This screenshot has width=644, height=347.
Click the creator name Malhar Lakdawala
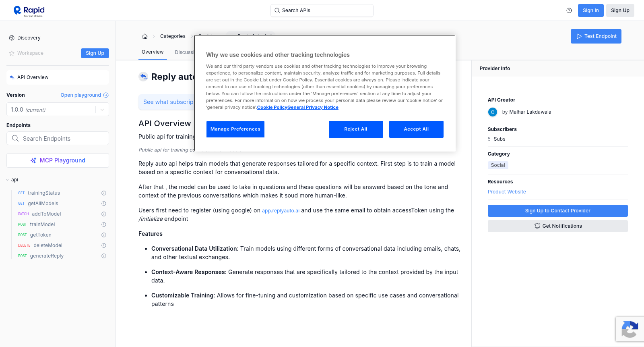[x=530, y=112]
